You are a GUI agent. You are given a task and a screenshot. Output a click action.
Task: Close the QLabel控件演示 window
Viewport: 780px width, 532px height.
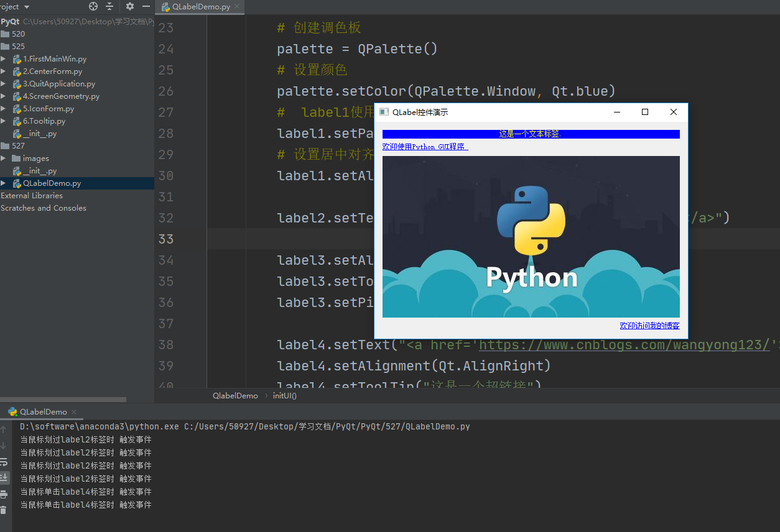pyautogui.click(x=674, y=112)
